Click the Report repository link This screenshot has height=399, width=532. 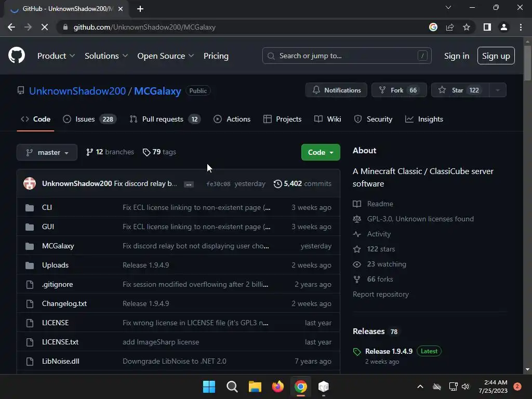click(381, 295)
